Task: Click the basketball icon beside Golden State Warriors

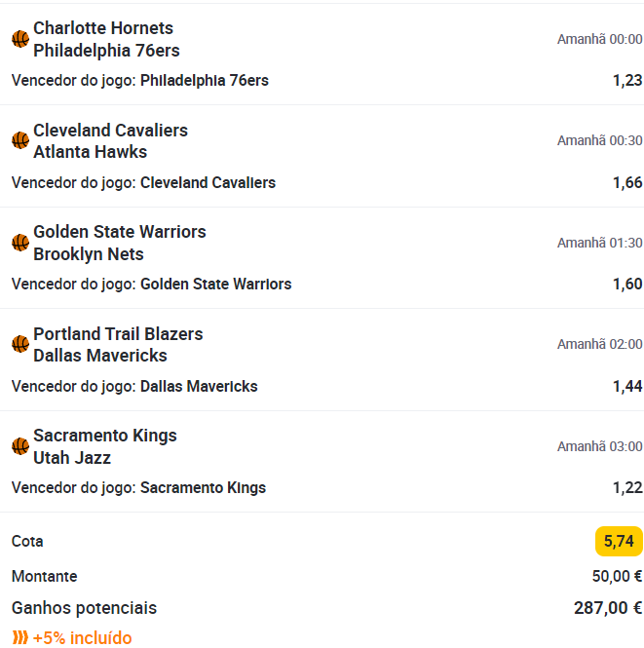Action: pyautogui.click(x=20, y=243)
